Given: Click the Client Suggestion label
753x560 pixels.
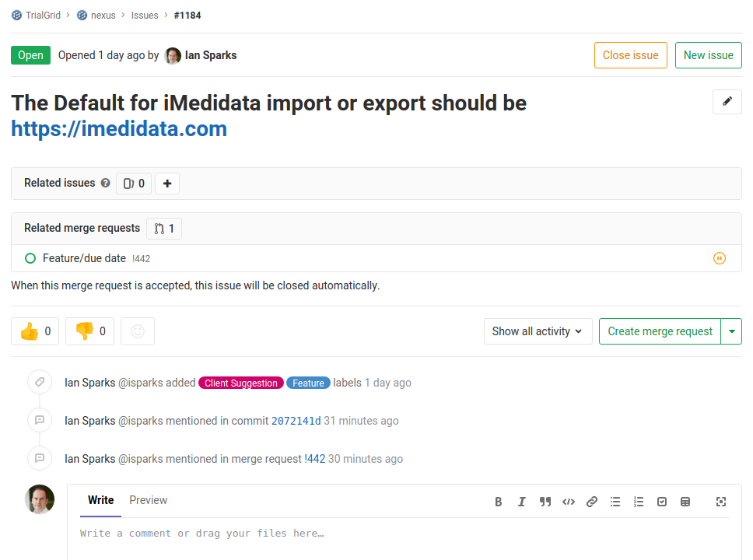Looking at the screenshot, I should 241,383.
